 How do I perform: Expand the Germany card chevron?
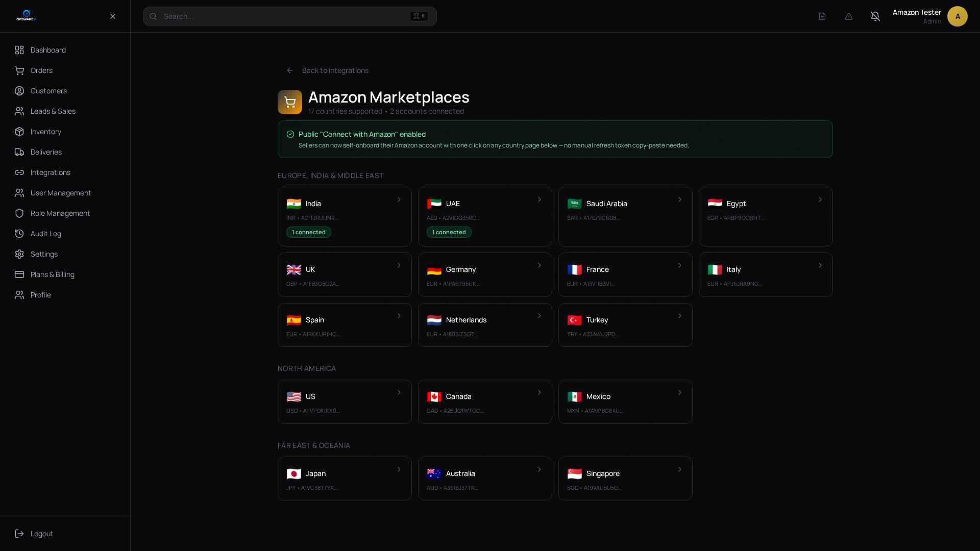540,265
